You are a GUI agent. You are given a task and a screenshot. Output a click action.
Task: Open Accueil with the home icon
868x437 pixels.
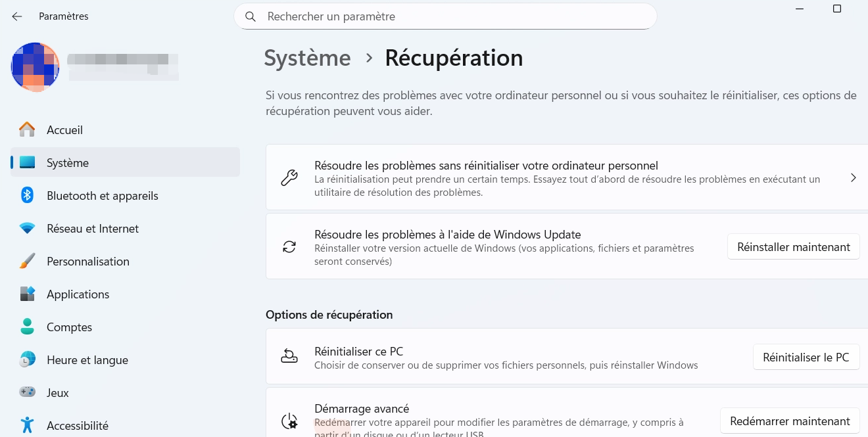click(x=27, y=129)
